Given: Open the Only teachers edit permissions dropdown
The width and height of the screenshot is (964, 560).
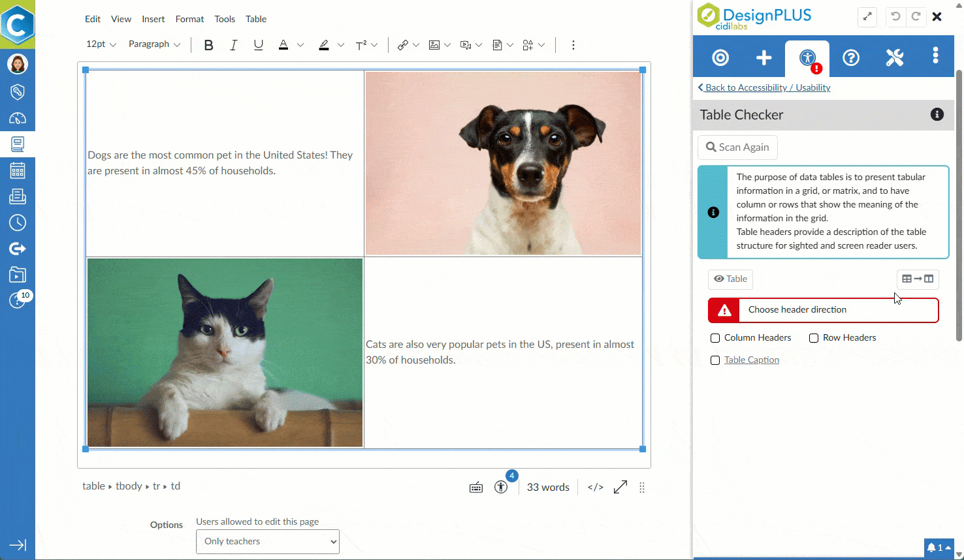Looking at the screenshot, I should pyautogui.click(x=268, y=541).
